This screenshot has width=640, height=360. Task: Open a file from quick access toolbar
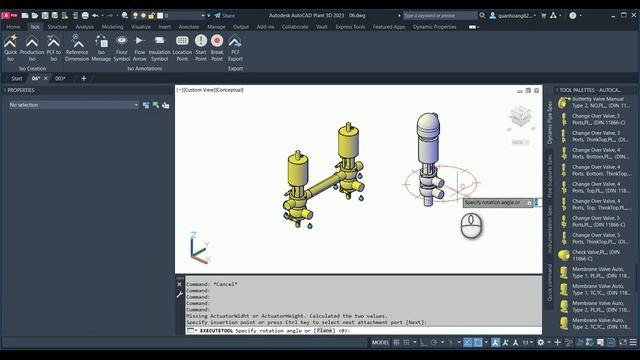tap(35, 16)
